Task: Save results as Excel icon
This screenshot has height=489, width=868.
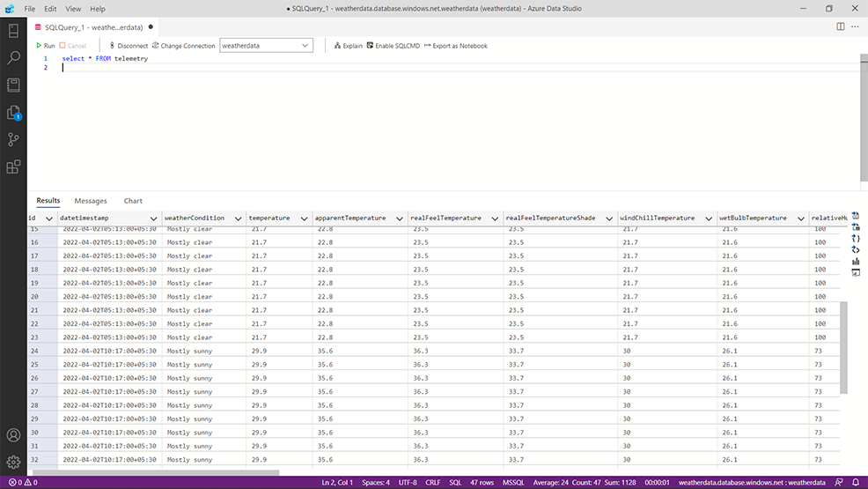Action: coord(856,226)
